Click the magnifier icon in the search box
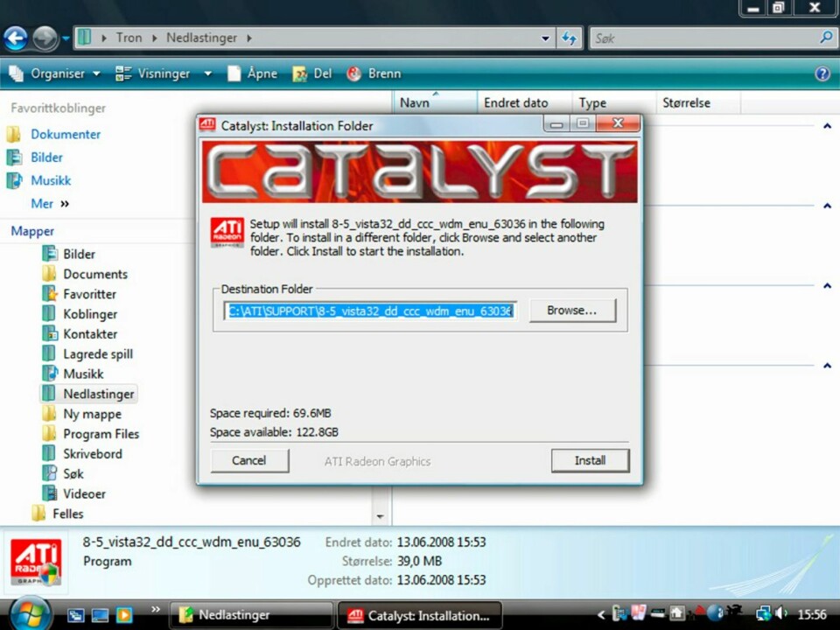 pos(826,38)
